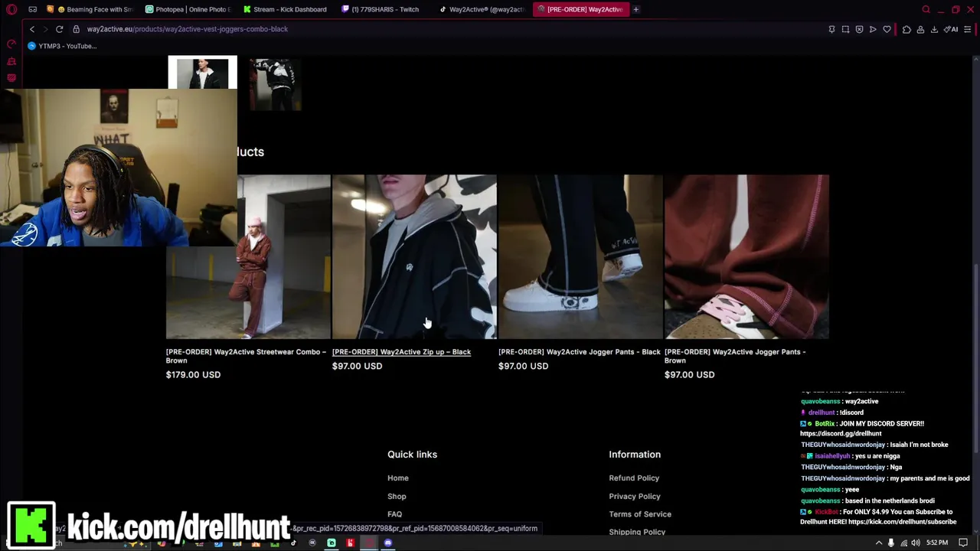This screenshot has width=980, height=551.
Task: Open the Privacy Policy link
Action: [635, 497]
